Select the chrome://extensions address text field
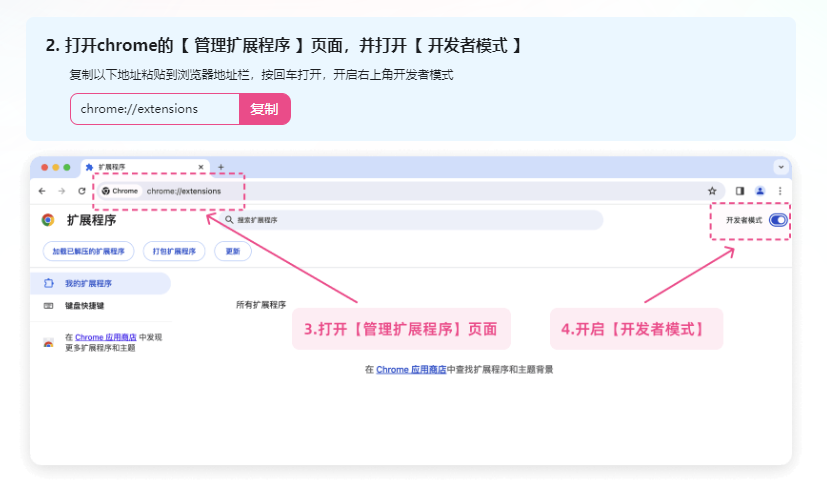827x494 pixels. [x=155, y=109]
